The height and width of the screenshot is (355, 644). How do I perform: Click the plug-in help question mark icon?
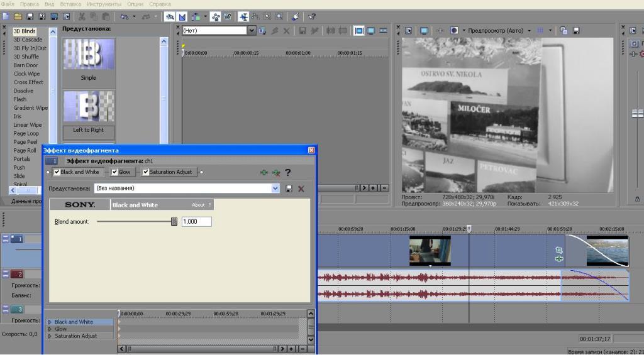[288, 172]
